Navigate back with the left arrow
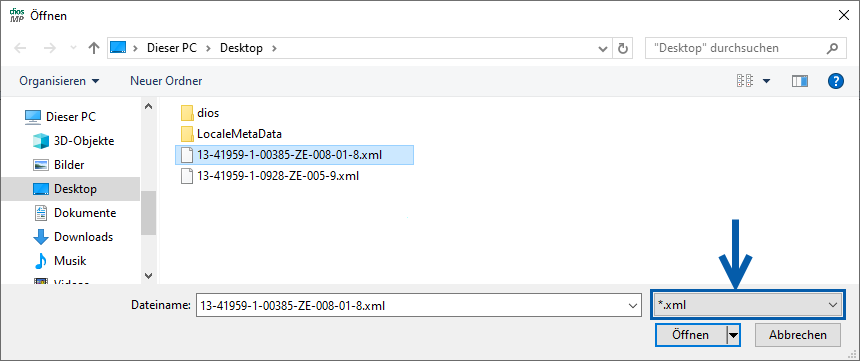Screen dimensions: 860x361 20,48
